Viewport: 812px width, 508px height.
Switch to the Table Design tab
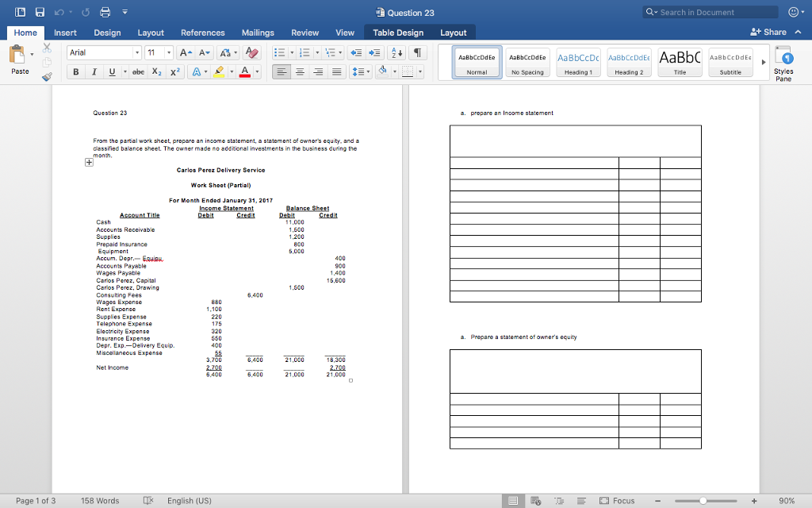(399, 33)
